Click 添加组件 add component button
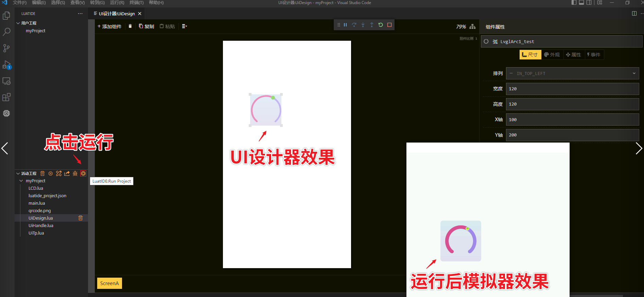 tap(109, 26)
